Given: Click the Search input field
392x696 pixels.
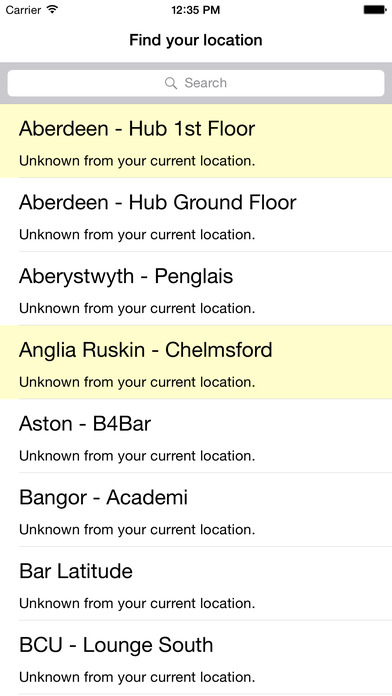Looking at the screenshot, I should coord(196,83).
